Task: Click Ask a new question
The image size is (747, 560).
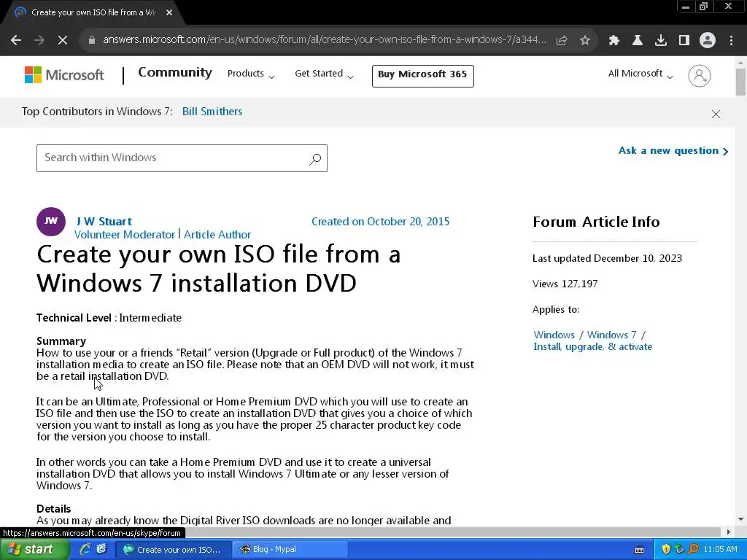Action: [x=673, y=151]
